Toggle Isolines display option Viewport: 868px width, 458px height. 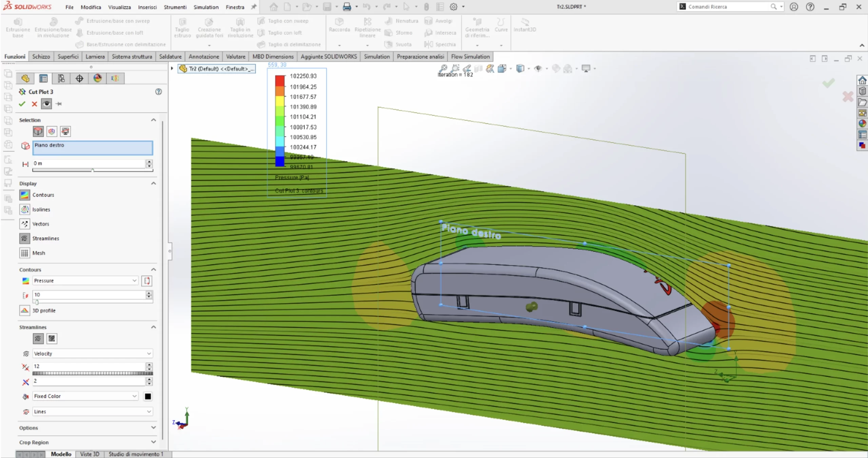(25, 210)
